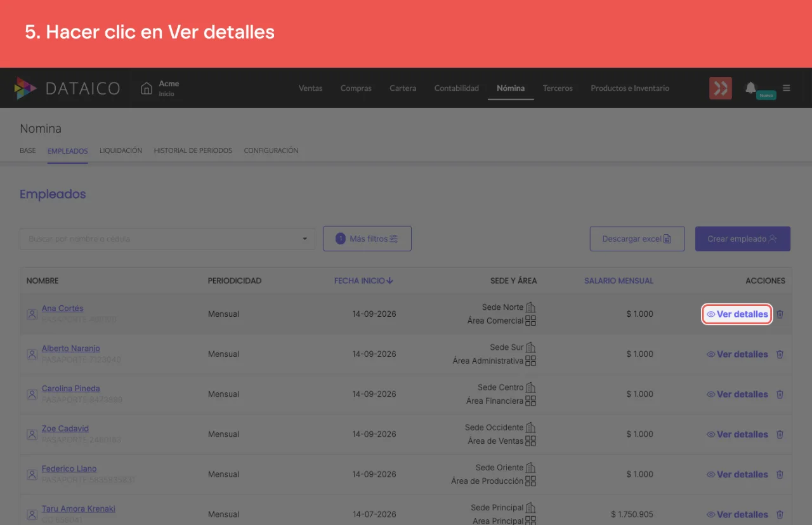Switch to Historial de Periodos tab
The height and width of the screenshot is (525, 812).
193,150
